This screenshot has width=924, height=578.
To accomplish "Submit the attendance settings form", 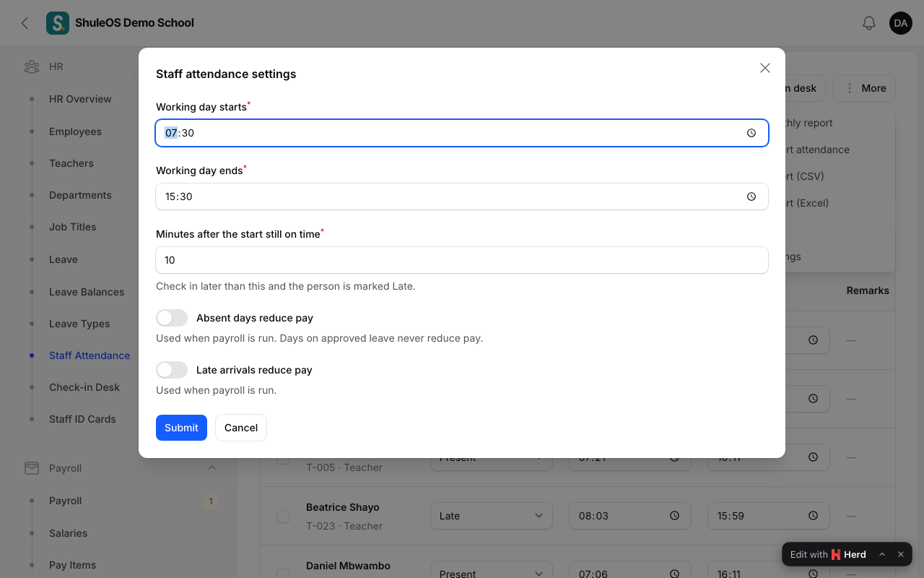I will coord(181,428).
